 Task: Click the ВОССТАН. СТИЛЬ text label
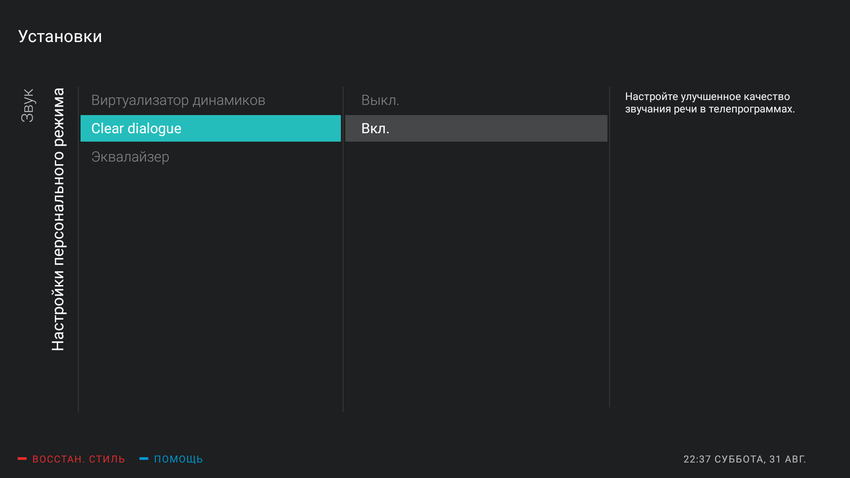78,459
